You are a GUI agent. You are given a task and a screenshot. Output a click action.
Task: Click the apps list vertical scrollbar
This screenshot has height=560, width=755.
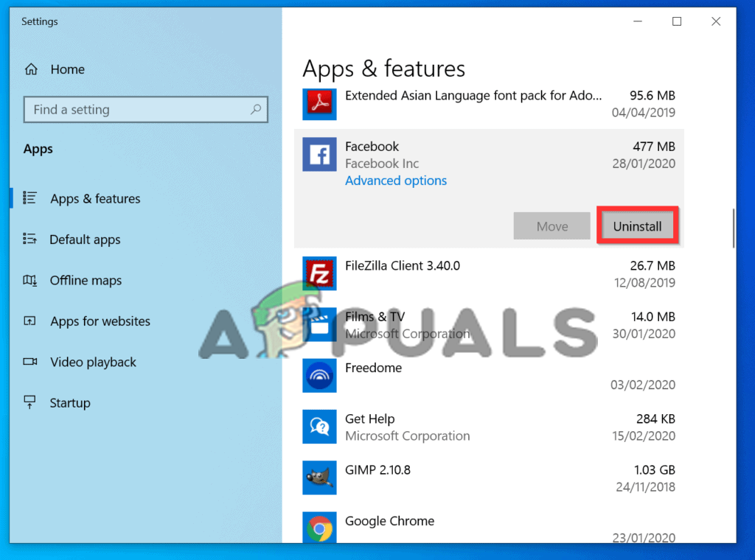734,228
